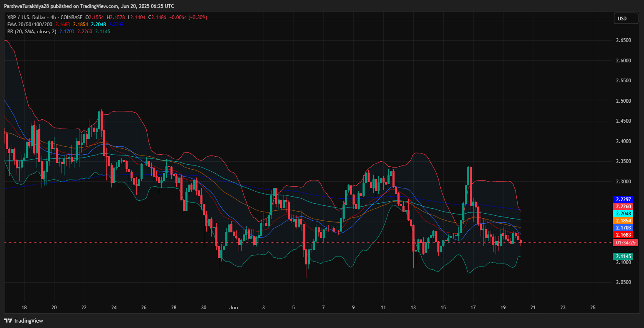Click the red 2.1683 EMA 20 price tag

tap(624, 235)
